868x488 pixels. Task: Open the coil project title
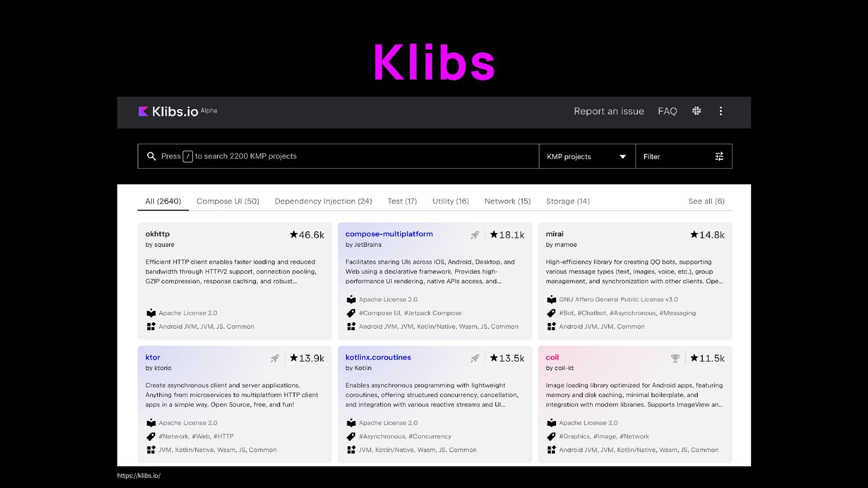552,357
